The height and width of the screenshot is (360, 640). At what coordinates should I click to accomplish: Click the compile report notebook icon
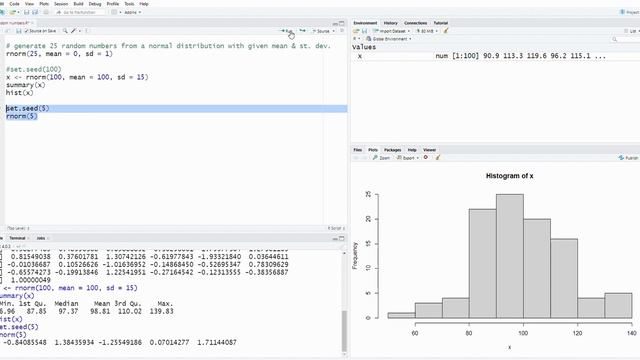click(x=87, y=31)
